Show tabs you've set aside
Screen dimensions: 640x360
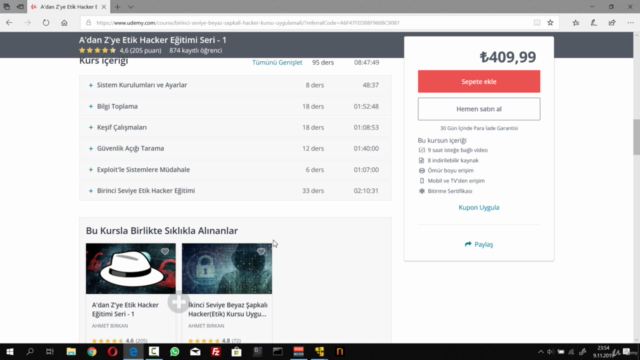coord(7,7)
